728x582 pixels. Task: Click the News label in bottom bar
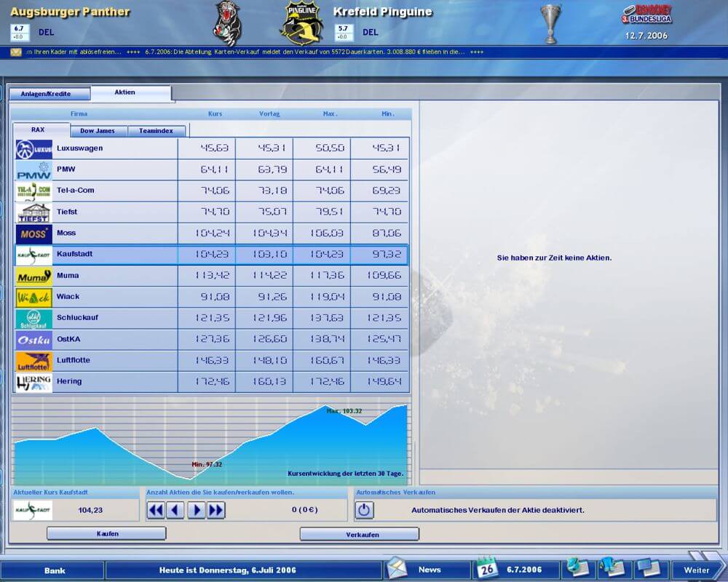click(x=429, y=570)
